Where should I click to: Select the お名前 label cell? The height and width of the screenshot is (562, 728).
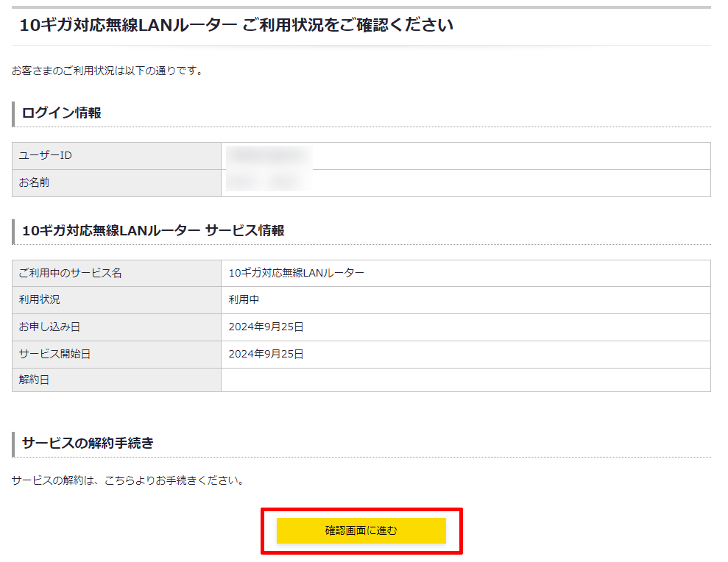point(35,182)
